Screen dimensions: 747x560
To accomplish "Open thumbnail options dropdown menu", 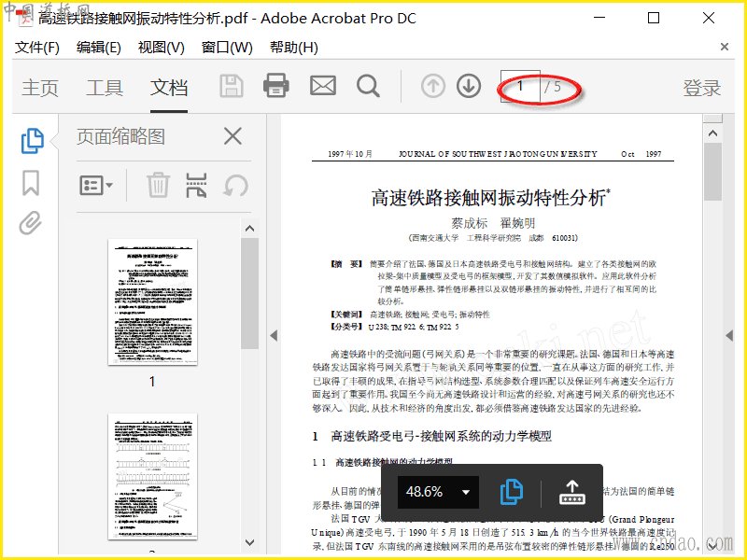I will point(96,185).
